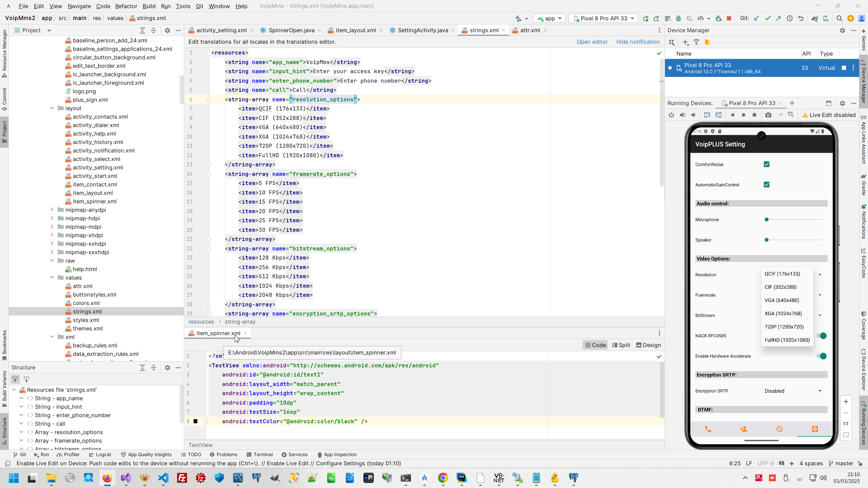
Task: Toggle the Enable Hardware Accelerate switch
Action: point(821,356)
